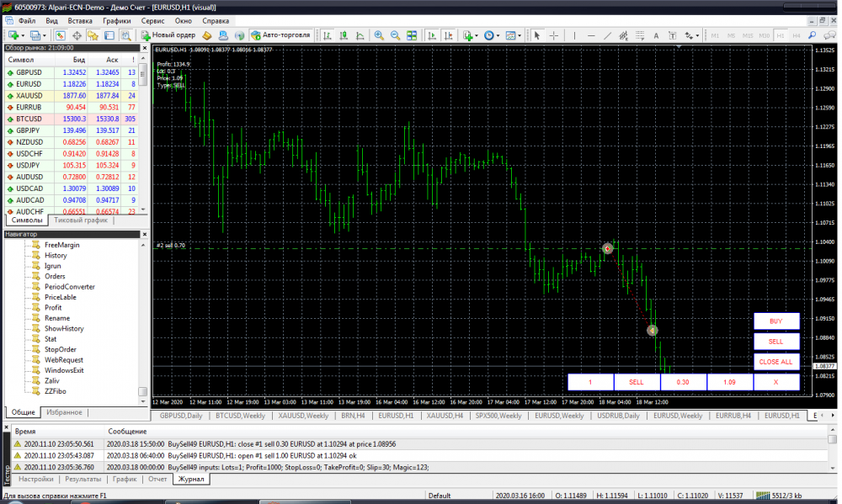Viewport: 842px width, 504px height.
Task: Select the vertical line tool
Action: click(x=574, y=35)
